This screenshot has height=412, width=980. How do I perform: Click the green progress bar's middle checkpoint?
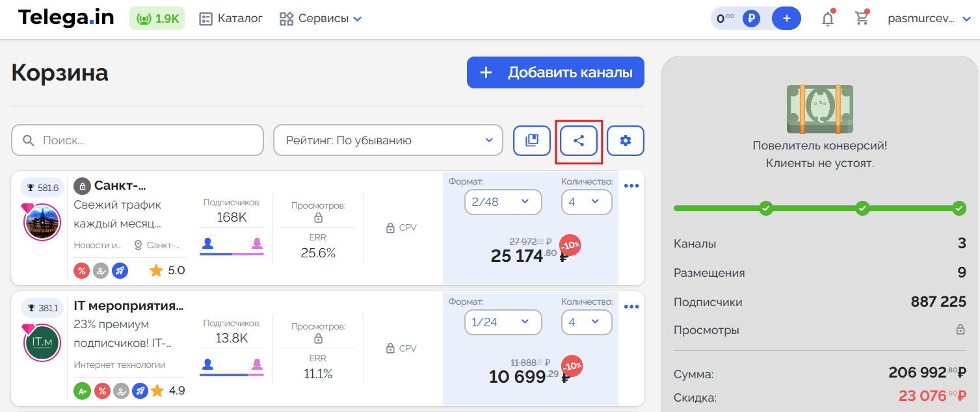click(862, 209)
